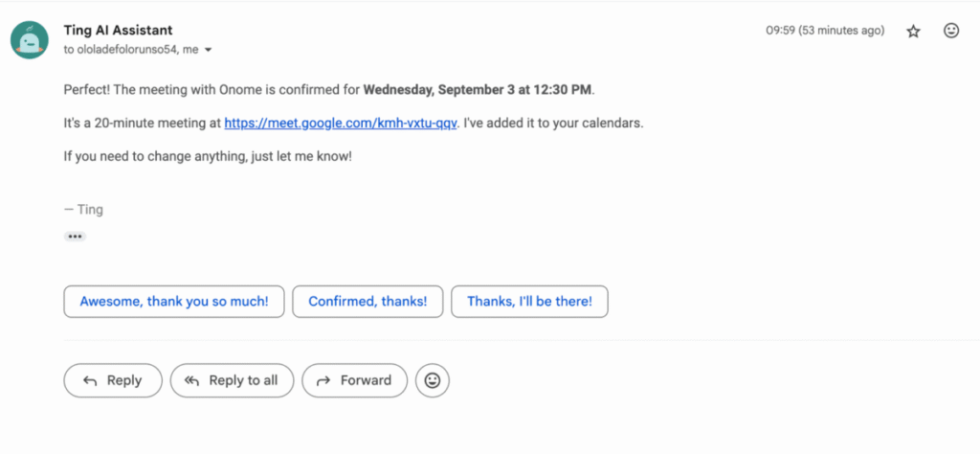Click the 'to ololadefolorunso54, me' recipient line
The image size is (980, 454).
pos(131,50)
